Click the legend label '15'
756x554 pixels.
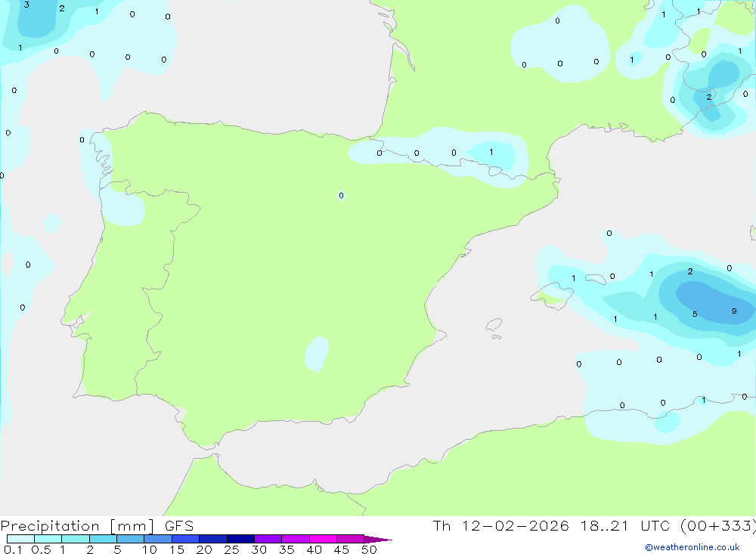point(177,549)
